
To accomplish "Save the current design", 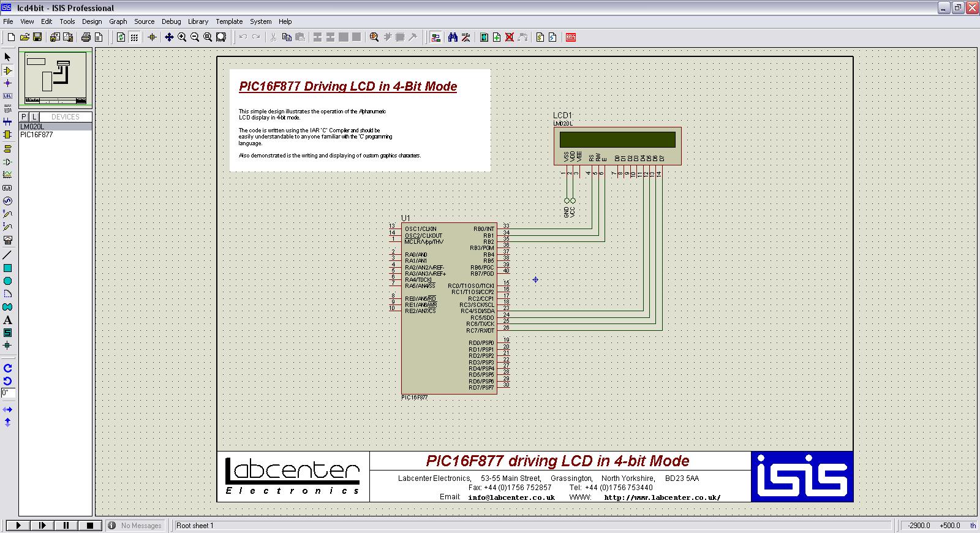I will point(37,37).
